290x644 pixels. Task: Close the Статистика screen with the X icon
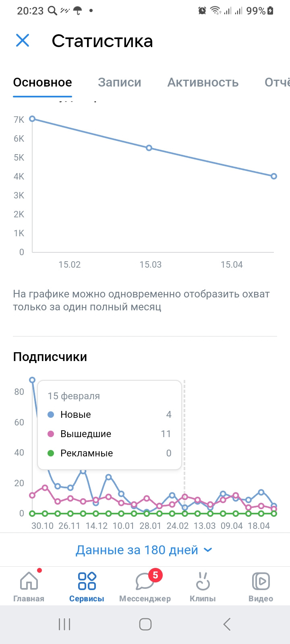pos(23,40)
